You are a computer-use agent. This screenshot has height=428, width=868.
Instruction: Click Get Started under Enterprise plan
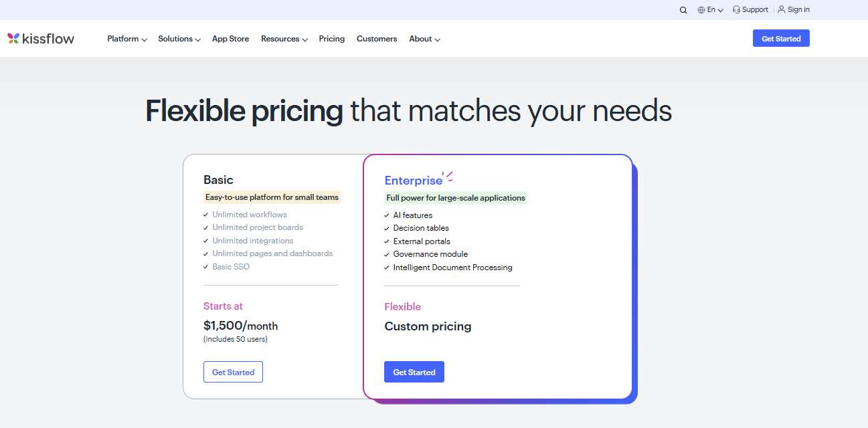coord(414,372)
